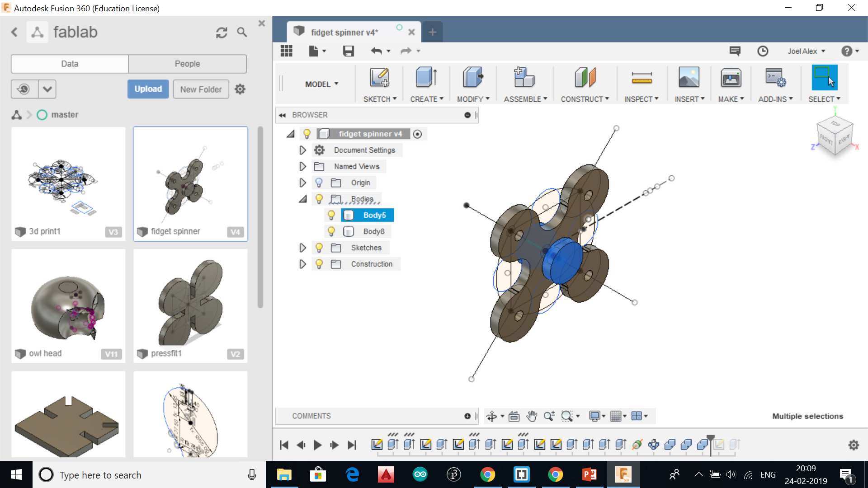This screenshot has width=868, height=488.
Task: Click the Insert image icon under INSERT
Action: pos(689,78)
